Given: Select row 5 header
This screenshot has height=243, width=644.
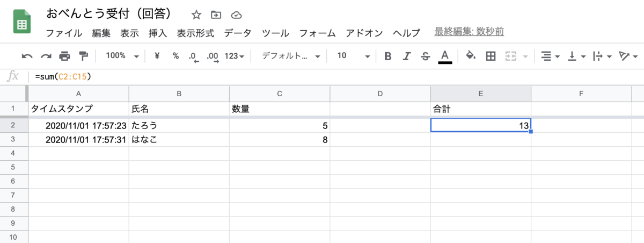Looking at the screenshot, I should point(13,167).
